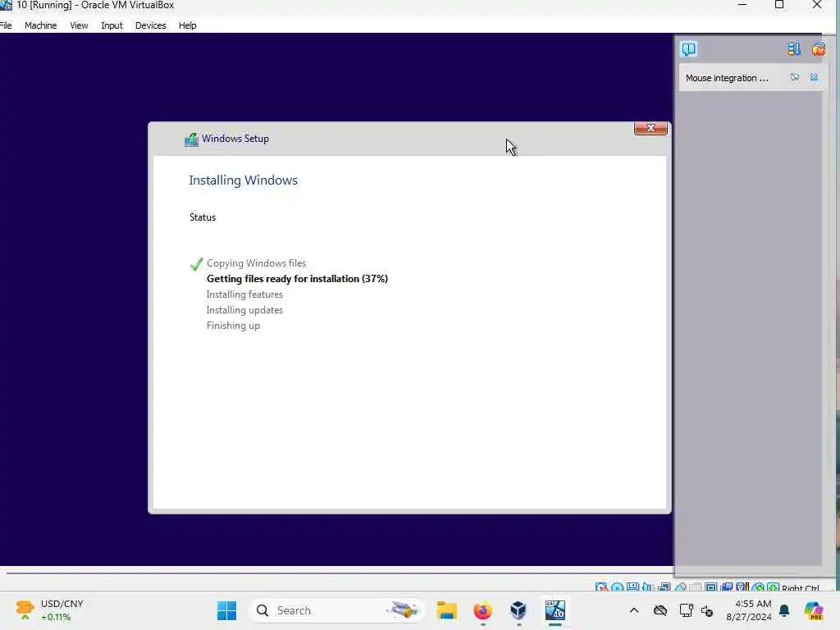Open Copilot preview from the taskbar
This screenshot has width=840, height=630.
814,610
